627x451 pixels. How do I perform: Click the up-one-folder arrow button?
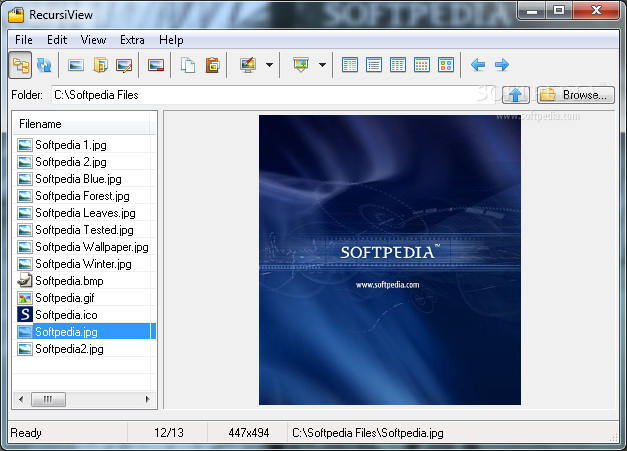[516, 95]
